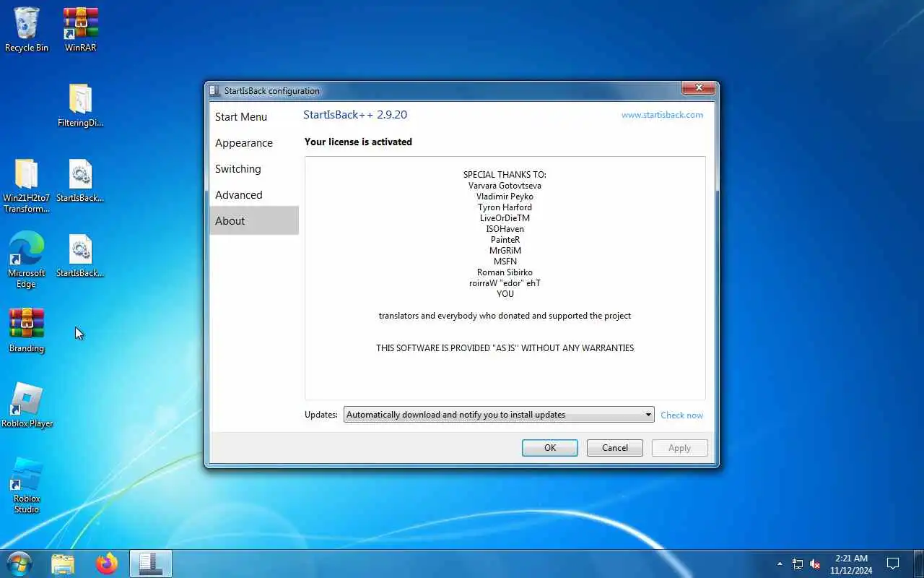Click the name Varvara Gotovtseva
The image size is (924, 578).
(505, 186)
